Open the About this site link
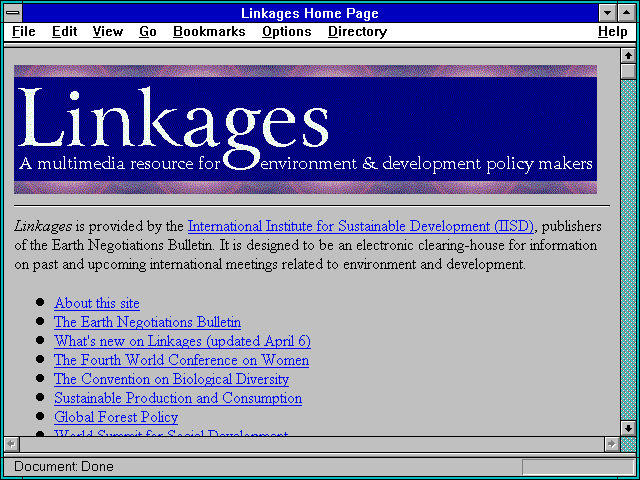This screenshot has width=640, height=480. [97, 303]
